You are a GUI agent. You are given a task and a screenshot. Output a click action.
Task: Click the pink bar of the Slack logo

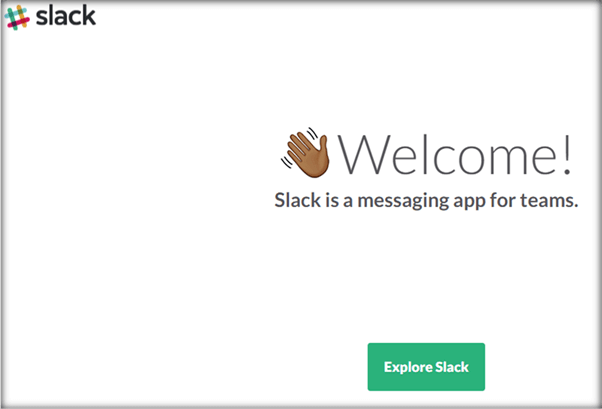(x=18, y=23)
